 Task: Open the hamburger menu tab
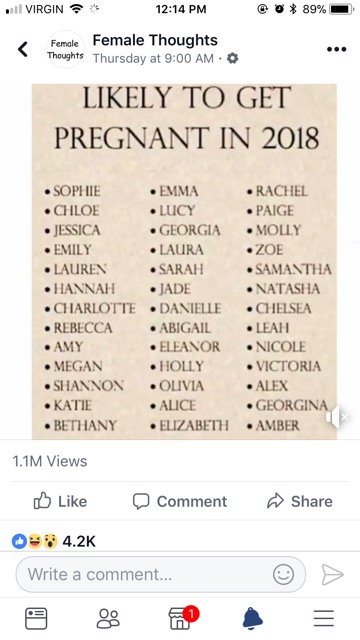(x=324, y=618)
